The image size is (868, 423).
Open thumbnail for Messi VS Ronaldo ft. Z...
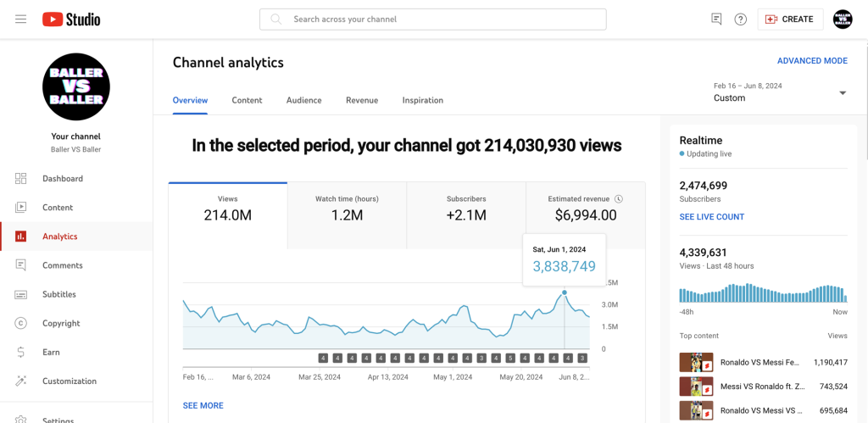[x=696, y=387]
